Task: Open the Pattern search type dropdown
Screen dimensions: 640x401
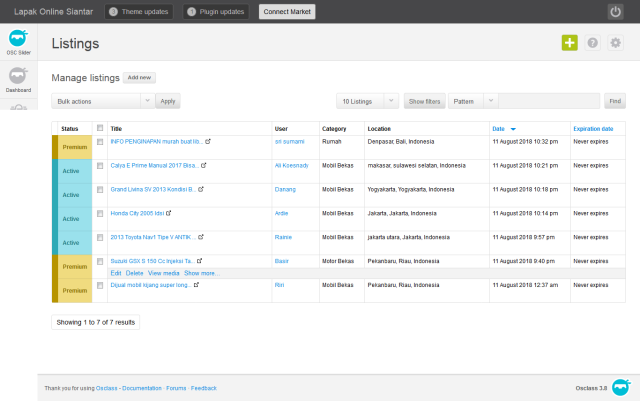Action: click(473, 101)
